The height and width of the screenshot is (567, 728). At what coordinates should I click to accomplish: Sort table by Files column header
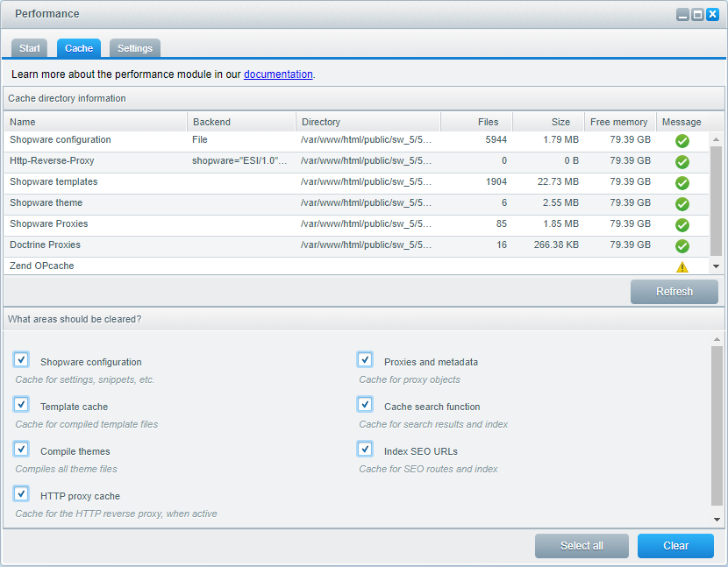pos(476,122)
